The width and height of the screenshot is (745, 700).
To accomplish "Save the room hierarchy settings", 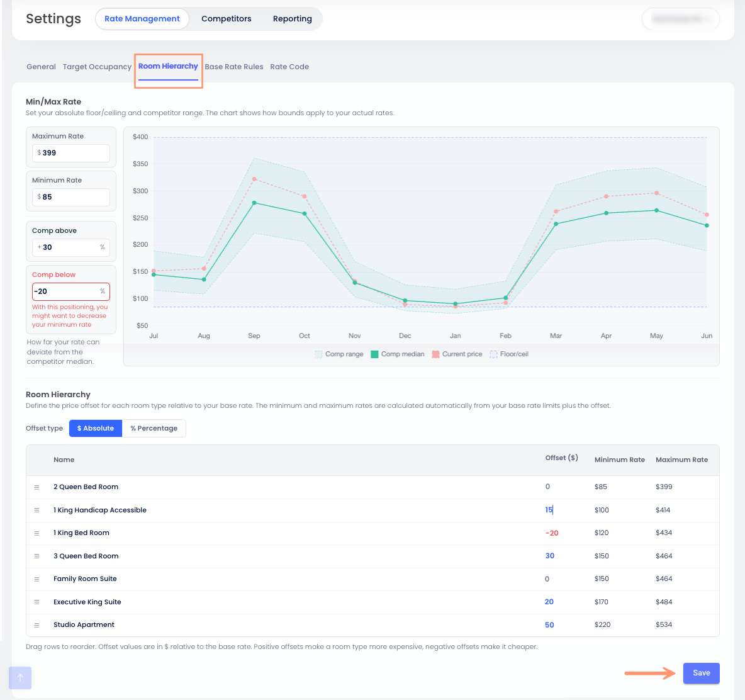I will click(x=702, y=673).
